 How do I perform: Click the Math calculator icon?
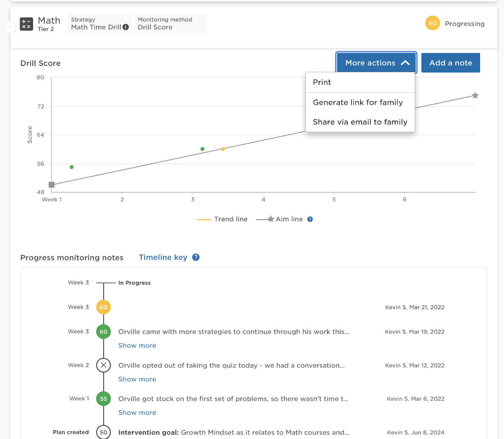(26, 24)
